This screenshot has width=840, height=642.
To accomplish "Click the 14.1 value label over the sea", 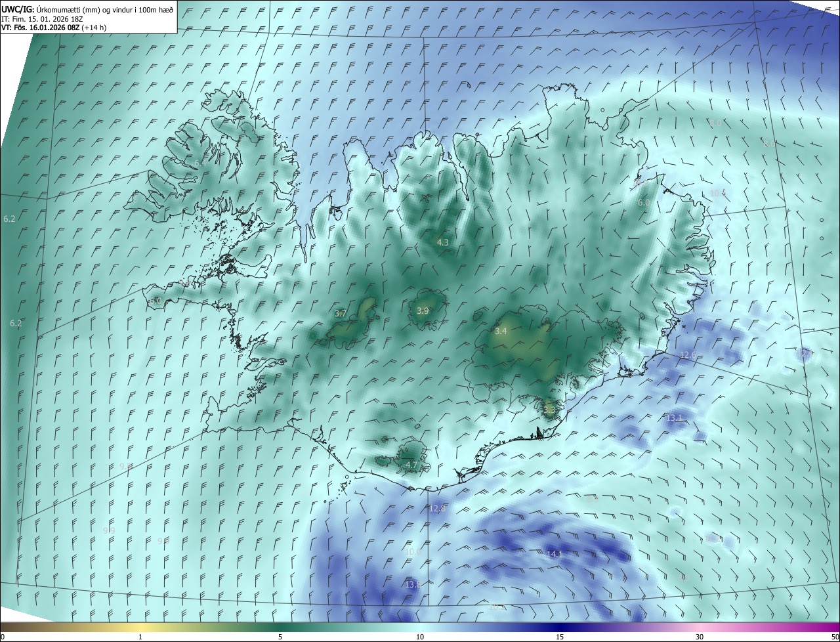I will coord(555,555).
